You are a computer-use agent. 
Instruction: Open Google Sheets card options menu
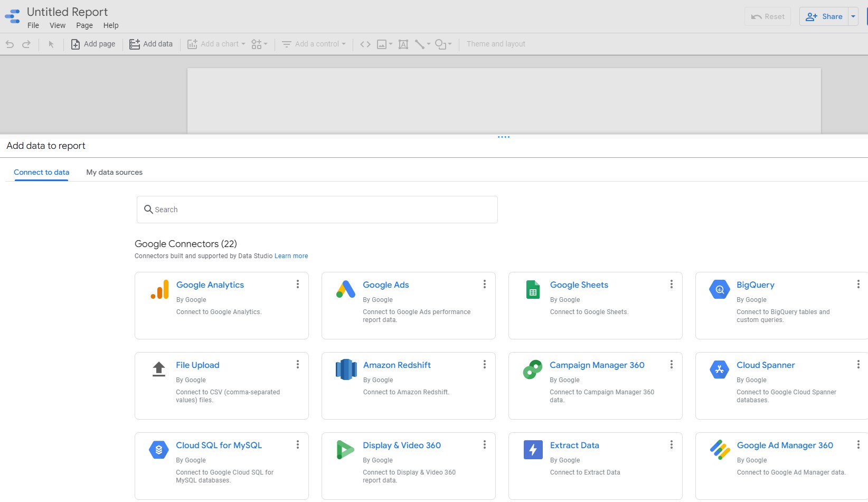(x=672, y=284)
